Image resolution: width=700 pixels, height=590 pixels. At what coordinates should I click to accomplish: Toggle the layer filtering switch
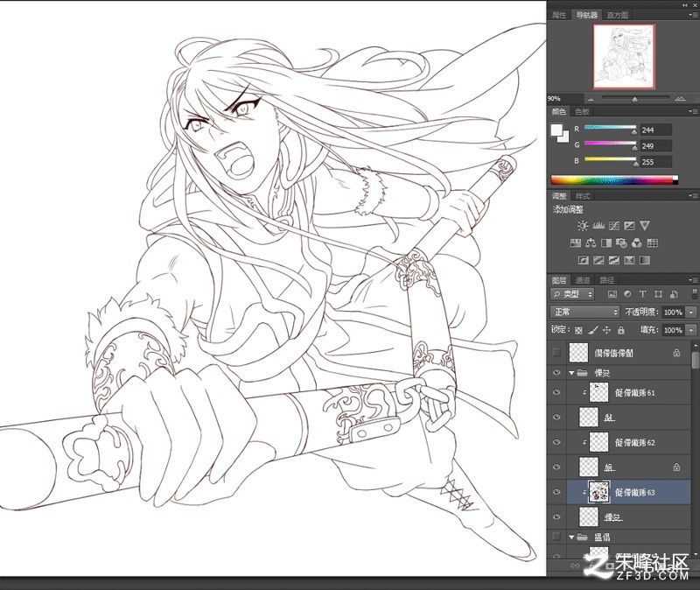pos(694,294)
